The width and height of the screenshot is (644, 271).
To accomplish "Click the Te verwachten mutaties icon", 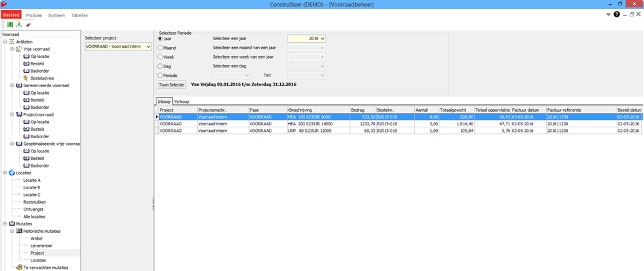I will pos(19,268).
